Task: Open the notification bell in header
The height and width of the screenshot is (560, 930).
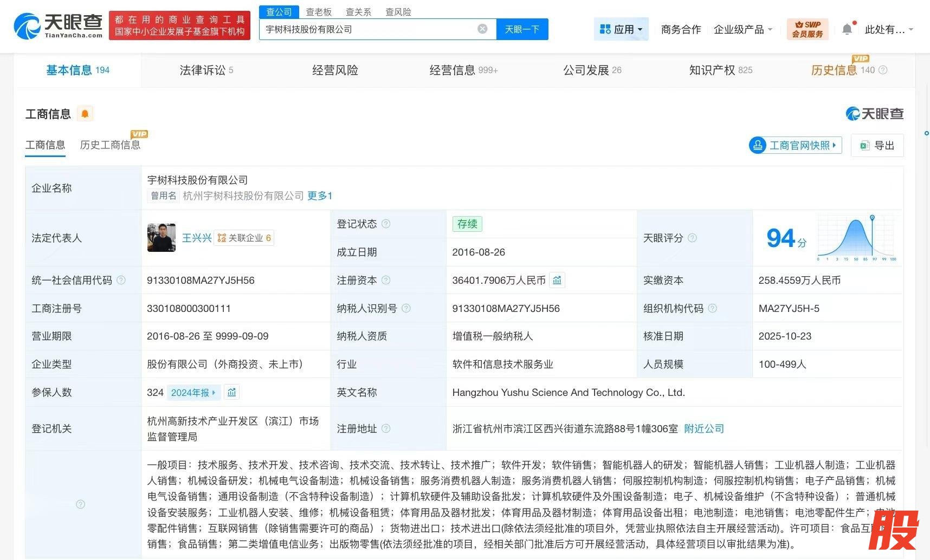Action: [x=847, y=29]
